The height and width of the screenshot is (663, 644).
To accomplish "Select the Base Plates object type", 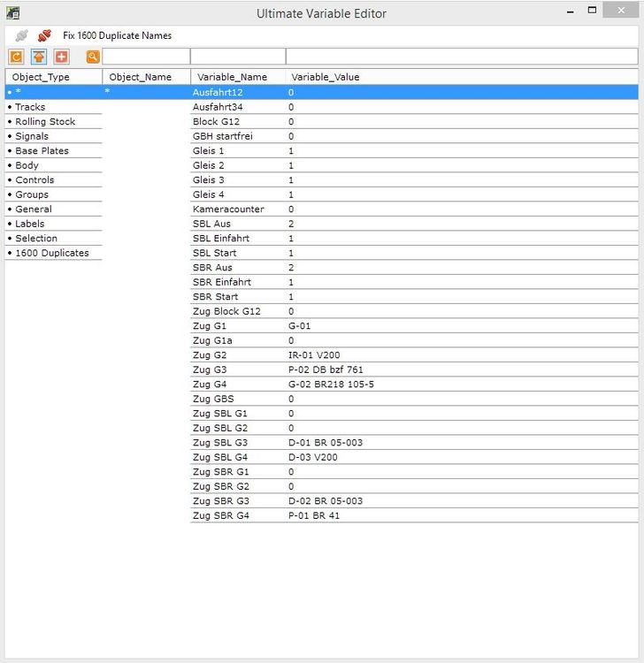I will point(42,151).
